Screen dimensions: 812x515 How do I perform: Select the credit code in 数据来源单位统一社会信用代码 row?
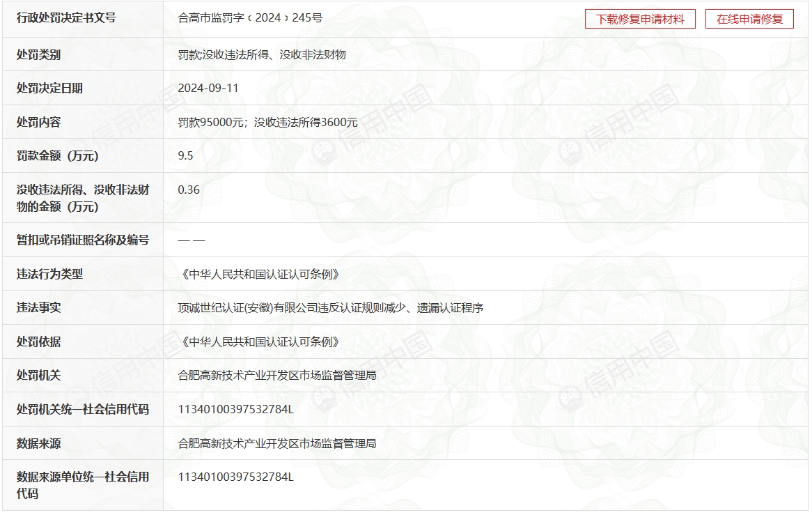(236, 477)
